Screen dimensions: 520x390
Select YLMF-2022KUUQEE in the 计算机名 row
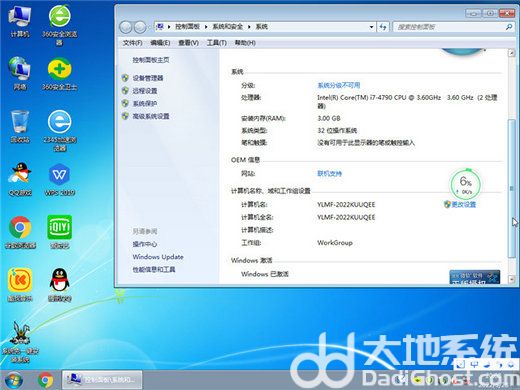tap(346, 204)
